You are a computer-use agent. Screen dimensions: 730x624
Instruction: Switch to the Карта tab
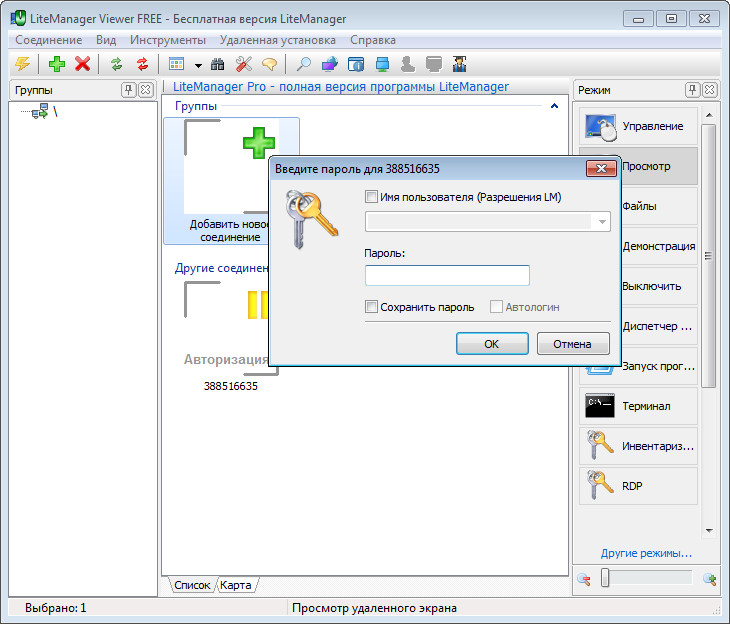pyautogui.click(x=236, y=585)
